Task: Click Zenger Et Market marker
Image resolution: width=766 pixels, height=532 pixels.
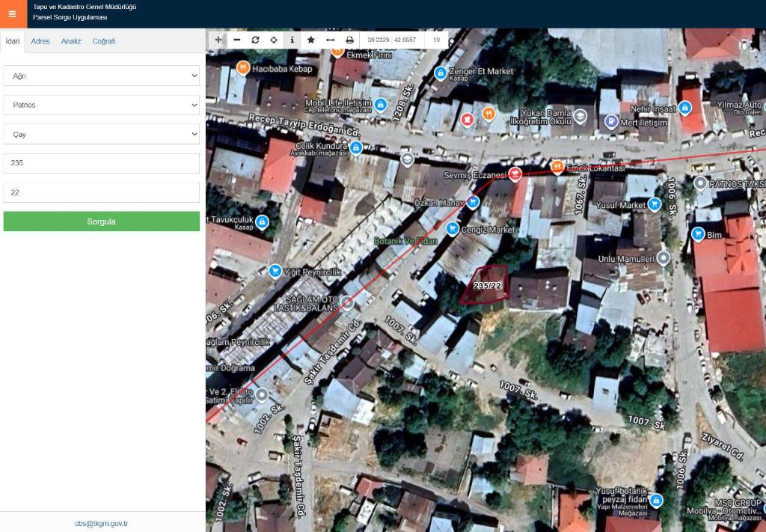Action: pos(440,73)
